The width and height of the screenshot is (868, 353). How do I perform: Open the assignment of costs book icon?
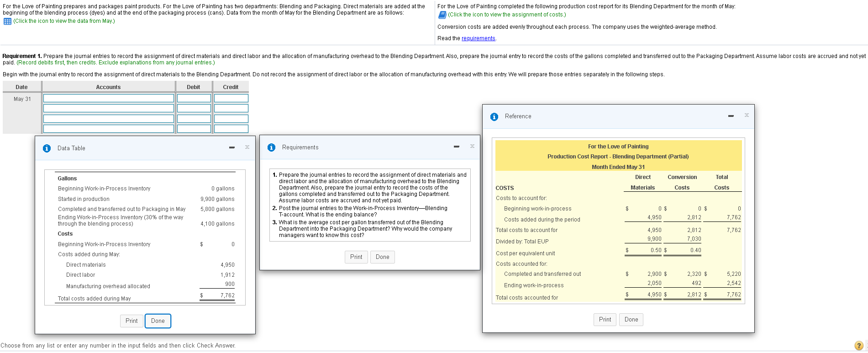click(442, 15)
